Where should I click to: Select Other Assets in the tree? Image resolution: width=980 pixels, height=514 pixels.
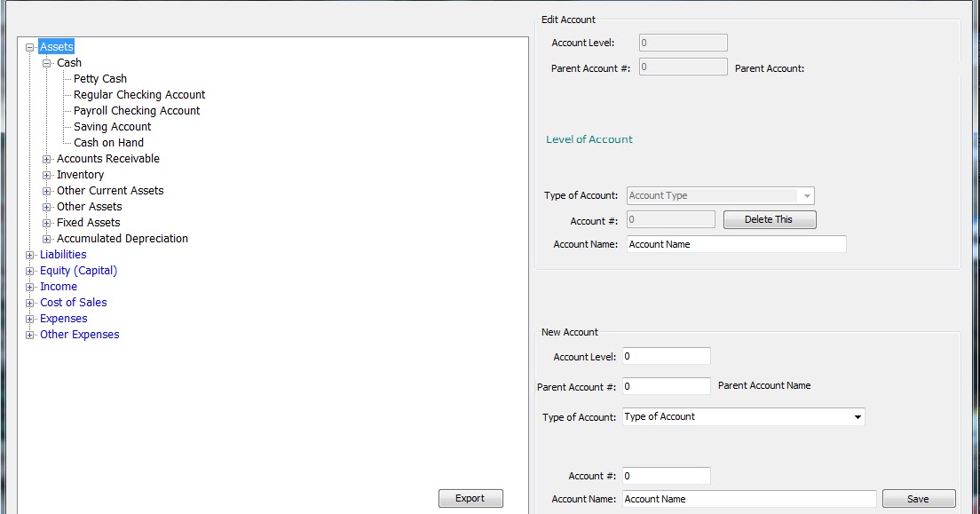[x=90, y=206]
